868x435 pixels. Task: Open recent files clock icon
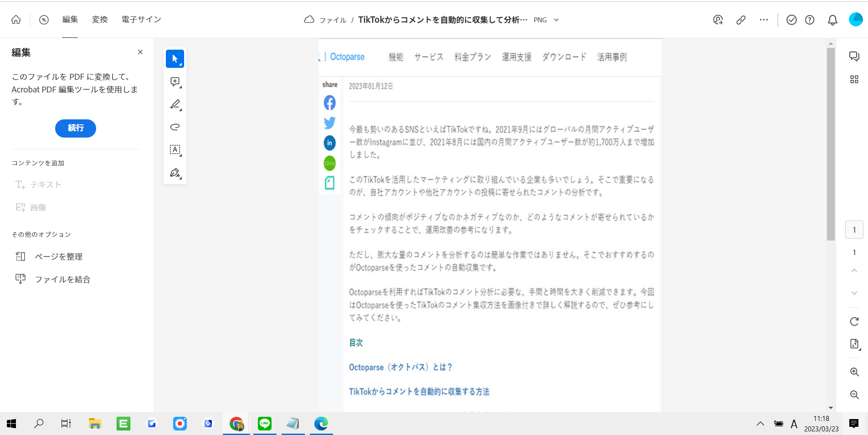click(x=44, y=20)
